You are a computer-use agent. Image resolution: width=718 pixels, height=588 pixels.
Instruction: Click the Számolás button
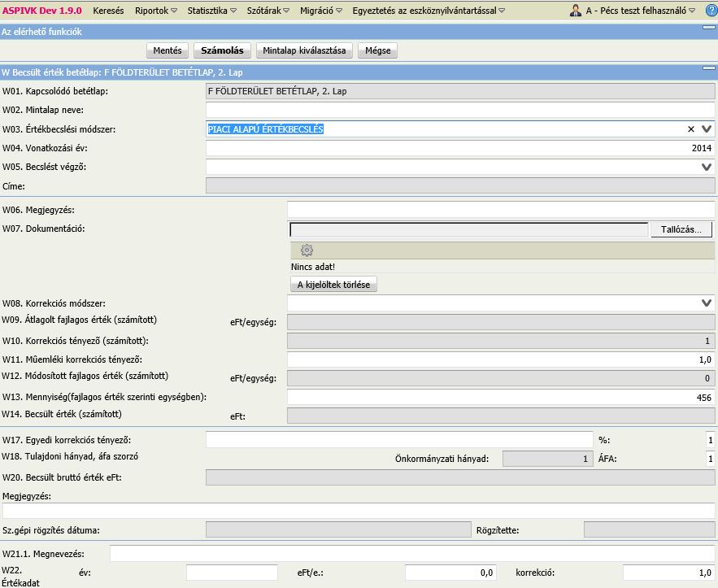pos(222,50)
